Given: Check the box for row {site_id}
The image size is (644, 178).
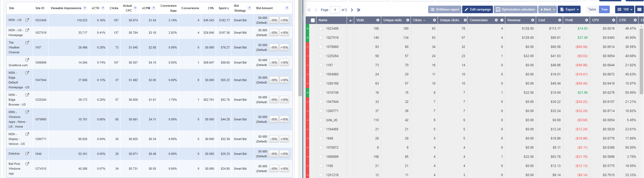Looking at the screenshot, I should 321,120.
